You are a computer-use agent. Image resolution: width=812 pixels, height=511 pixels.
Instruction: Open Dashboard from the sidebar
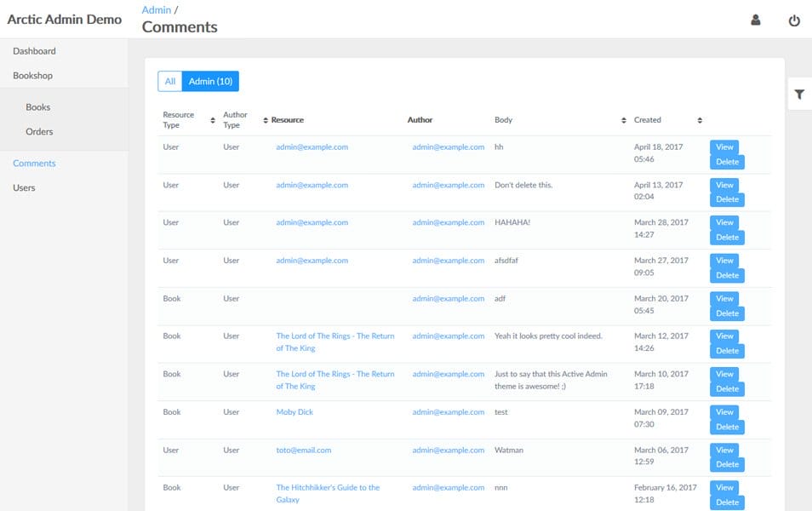(34, 51)
